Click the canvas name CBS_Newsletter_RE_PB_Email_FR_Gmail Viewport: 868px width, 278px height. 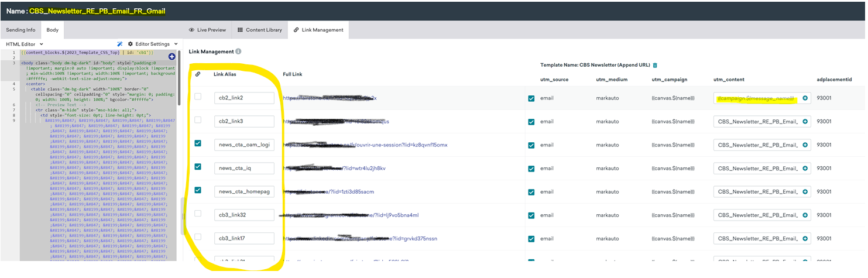(x=97, y=11)
